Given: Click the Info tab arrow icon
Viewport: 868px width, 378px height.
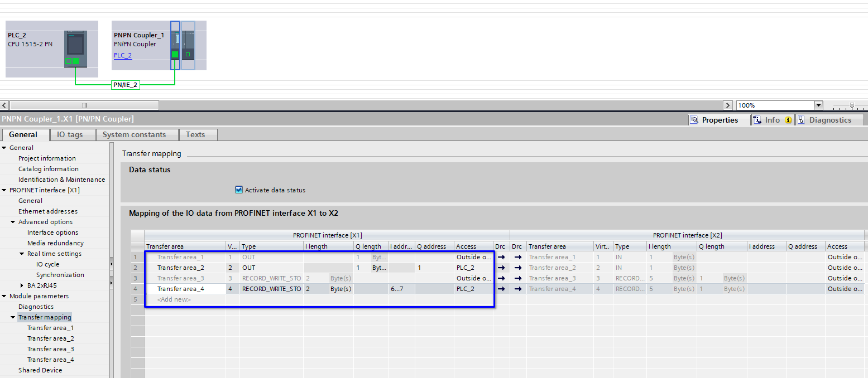Looking at the screenshot, I should tap(757, 120).
